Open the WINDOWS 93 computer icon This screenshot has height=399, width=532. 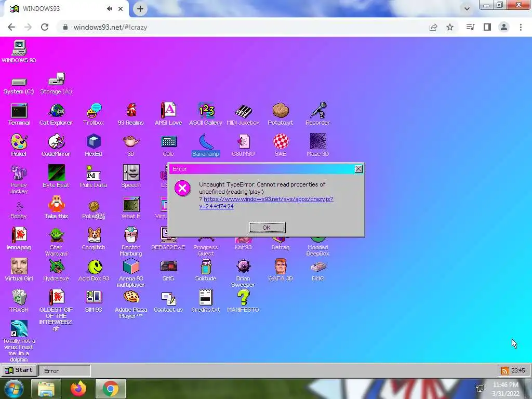coord(19,48)
